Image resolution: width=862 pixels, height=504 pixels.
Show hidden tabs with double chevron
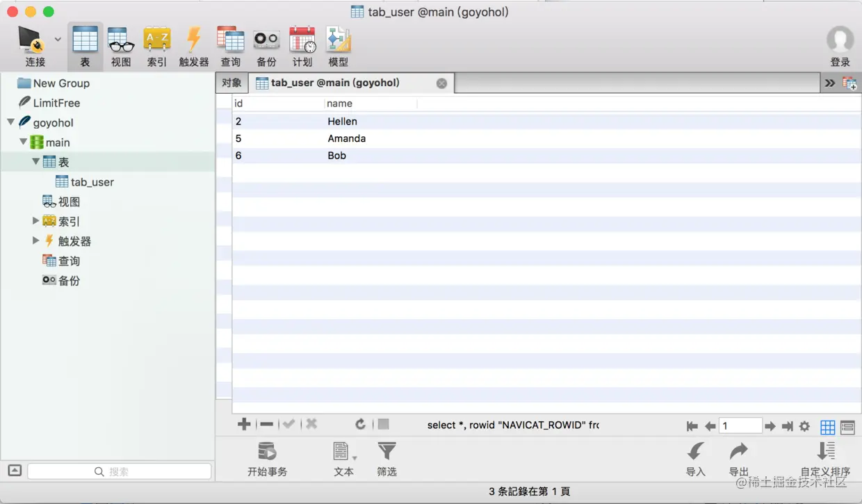[830, 83]
